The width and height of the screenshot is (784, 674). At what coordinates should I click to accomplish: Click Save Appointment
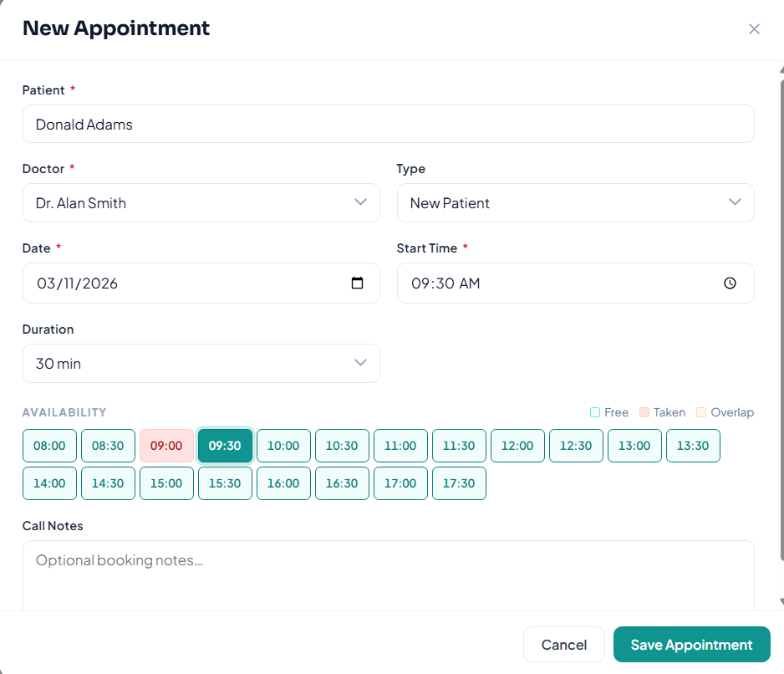(x=691, y=644)
